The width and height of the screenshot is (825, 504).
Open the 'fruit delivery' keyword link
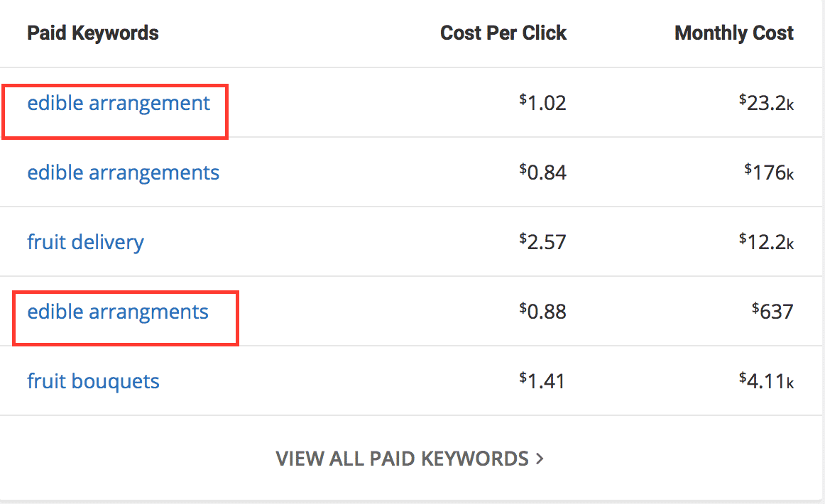click(x=85, y=243)
